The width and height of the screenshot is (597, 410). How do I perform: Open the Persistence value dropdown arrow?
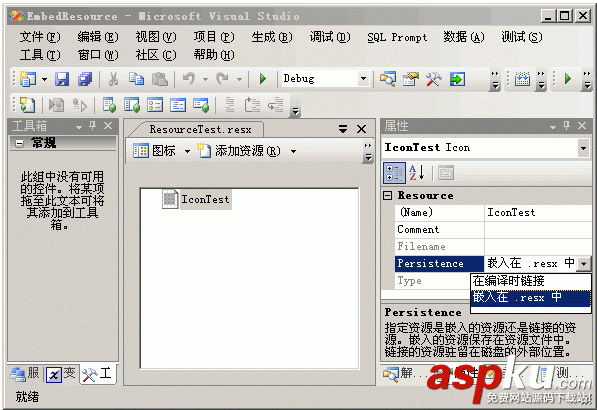click(584, 263)
